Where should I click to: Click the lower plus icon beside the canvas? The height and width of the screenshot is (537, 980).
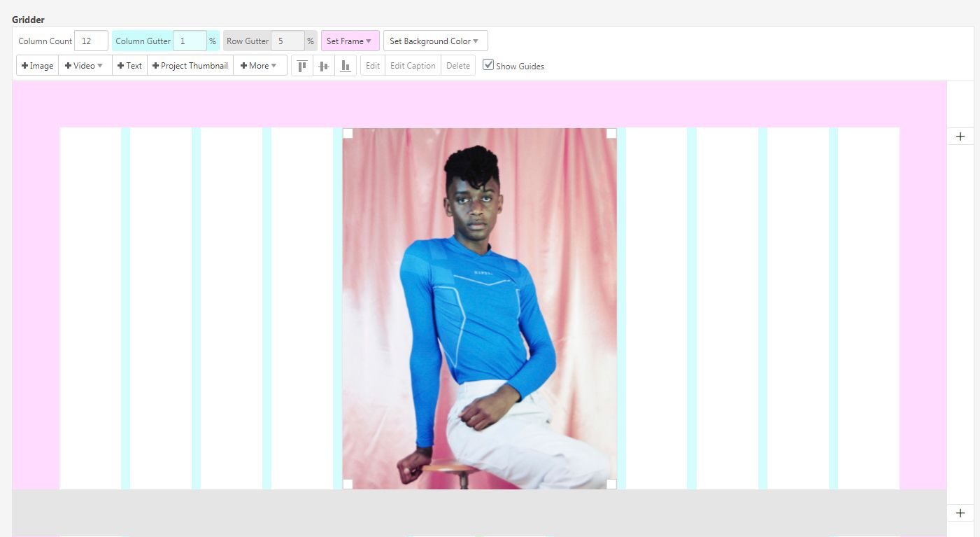[x=960, y=513]
